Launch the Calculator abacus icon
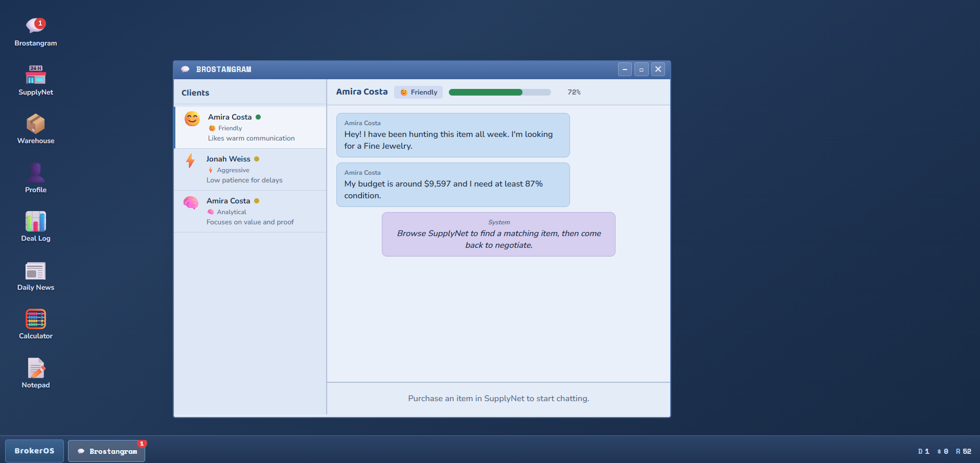The image size is (980, 463). [x=36, y=325]
